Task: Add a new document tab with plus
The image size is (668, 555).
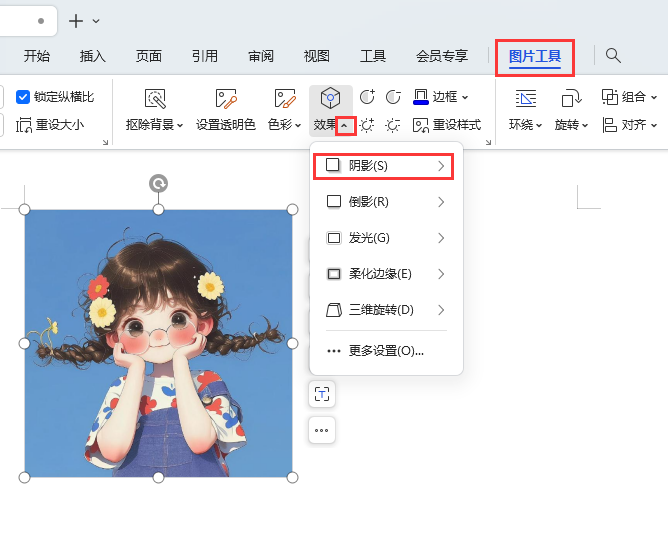Action: 76,21
